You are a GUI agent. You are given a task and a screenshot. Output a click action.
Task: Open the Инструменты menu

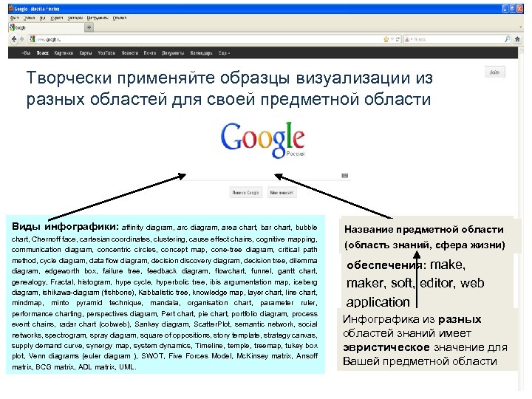98,18
